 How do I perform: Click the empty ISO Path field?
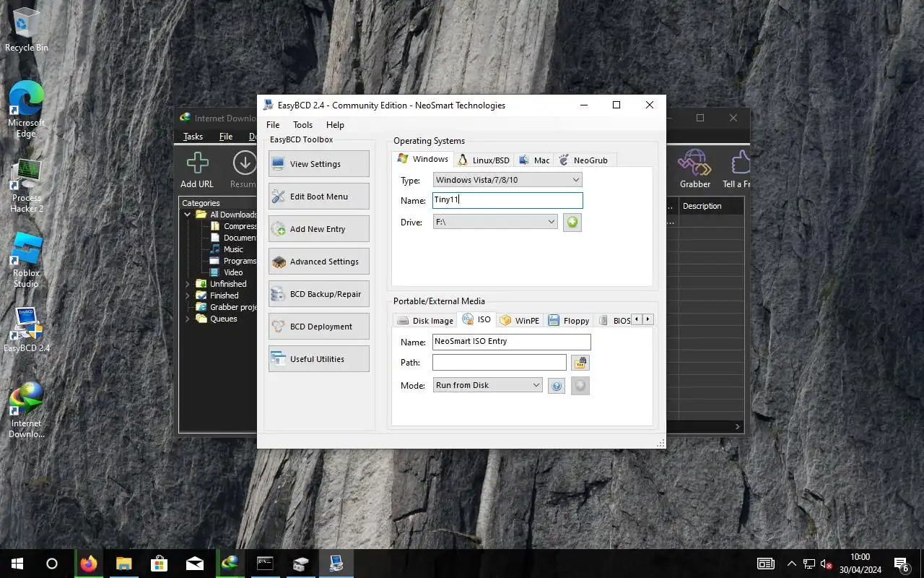pyautogui.click(x=500, y=362)
